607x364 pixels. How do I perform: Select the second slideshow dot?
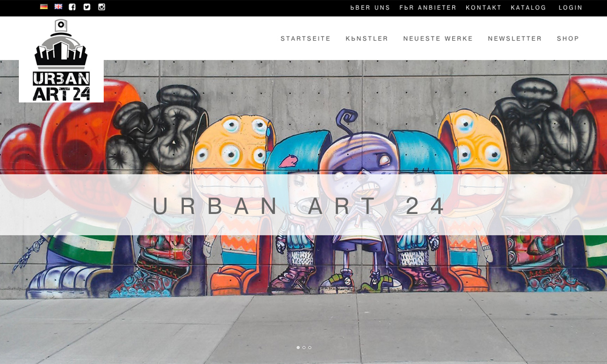coord(304,348)
